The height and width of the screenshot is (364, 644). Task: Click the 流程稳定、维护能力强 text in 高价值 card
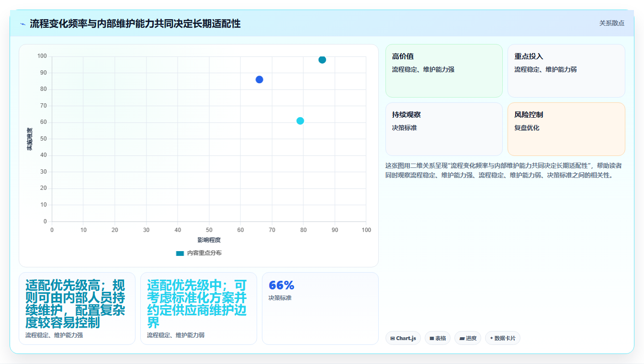coord(423,69)
